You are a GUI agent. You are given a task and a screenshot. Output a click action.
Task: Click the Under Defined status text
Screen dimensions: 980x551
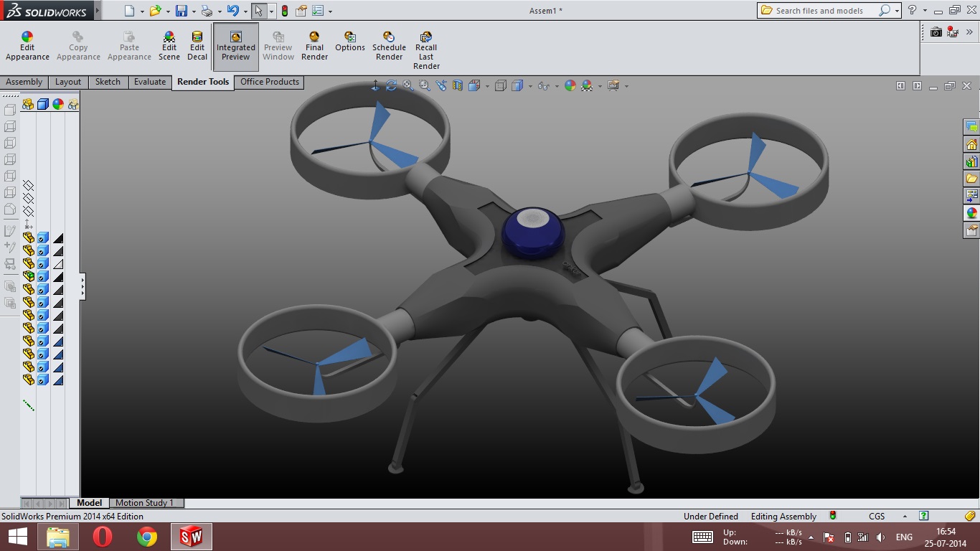pyautogui.click(x=710, y=516)
